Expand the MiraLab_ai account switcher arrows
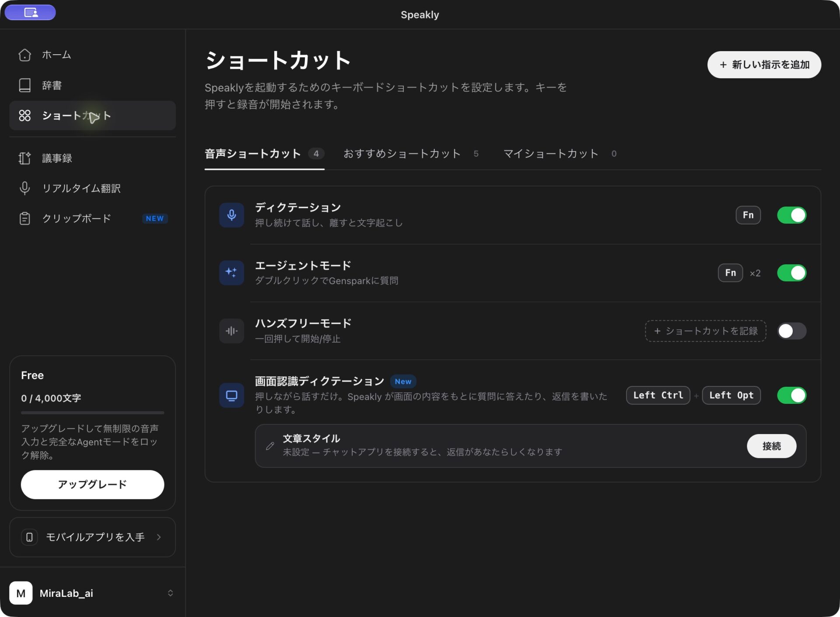 click(x=170, y=593)
